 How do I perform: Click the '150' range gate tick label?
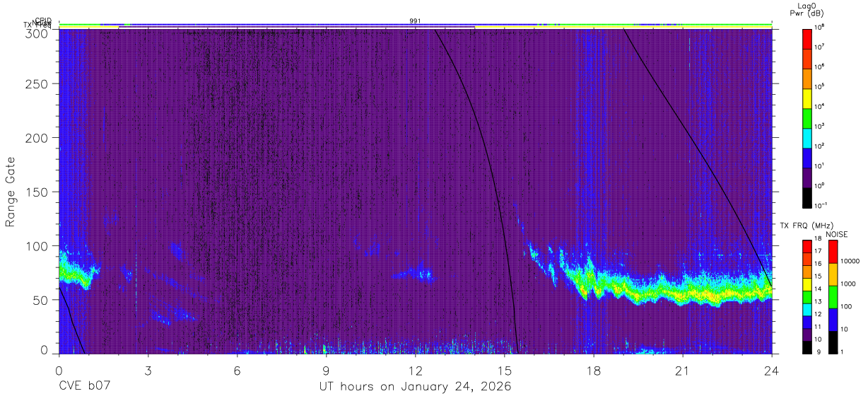pyautogui.click(x=37, y=192)
